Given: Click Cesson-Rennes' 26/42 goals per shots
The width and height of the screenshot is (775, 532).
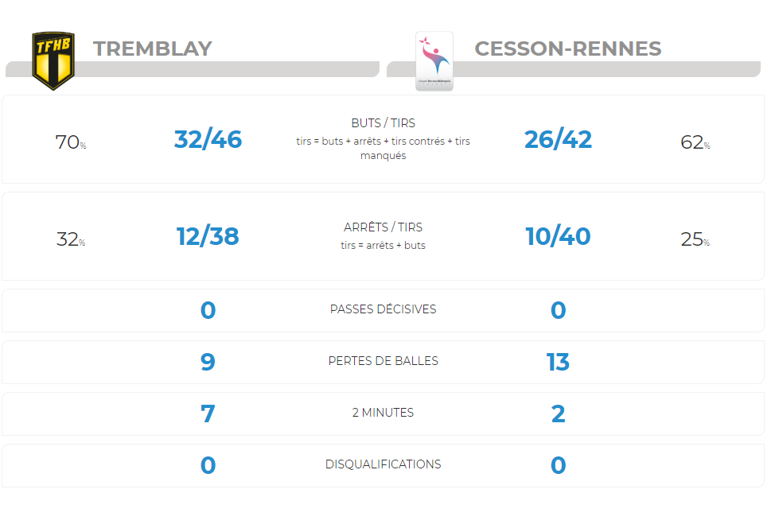Looking at the screenshot, I should (558, 139).
